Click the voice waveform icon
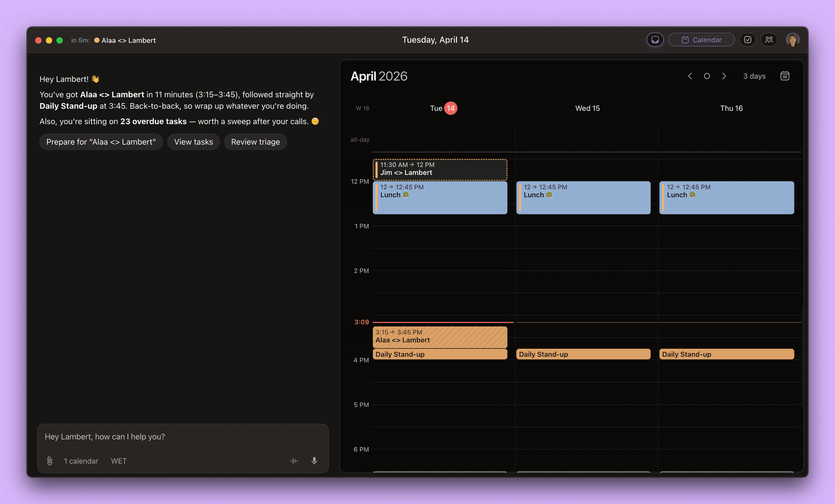 tap(294, 461)
